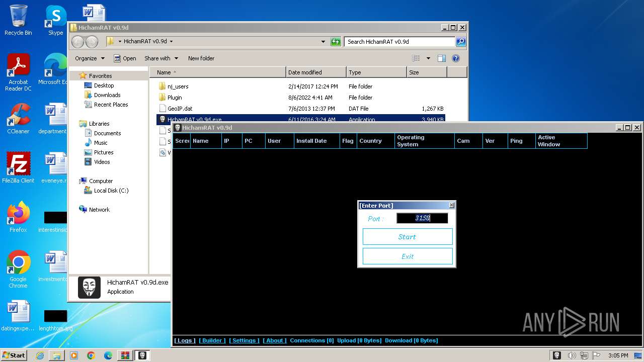Click the Country column header in HichamRAT
The height and width of the screenshot is (362, 644).
375,141
